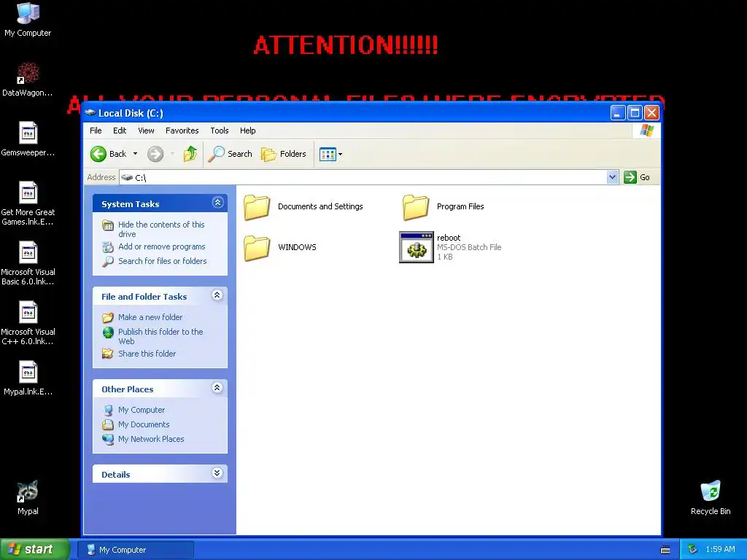747x560 pixels.
Task: Open My Documents under Other Places
Action: click(144, 424)
